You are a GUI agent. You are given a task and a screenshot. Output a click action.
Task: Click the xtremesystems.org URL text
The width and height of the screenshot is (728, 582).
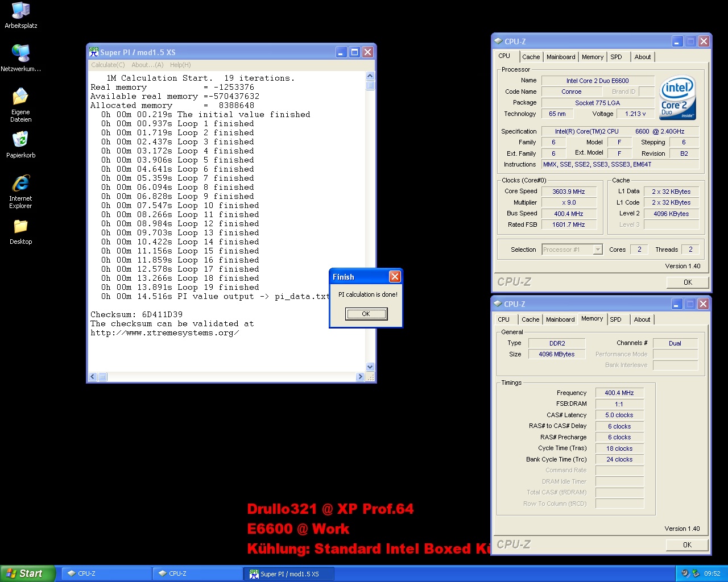tap(165, 333)
